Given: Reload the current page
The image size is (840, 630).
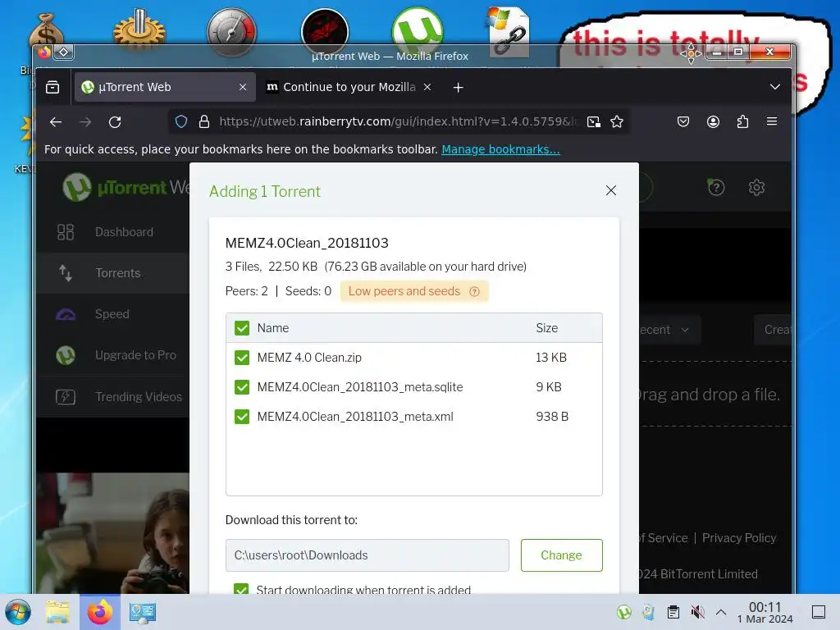Looking at the screenshot, I should (x=115, y=121).
